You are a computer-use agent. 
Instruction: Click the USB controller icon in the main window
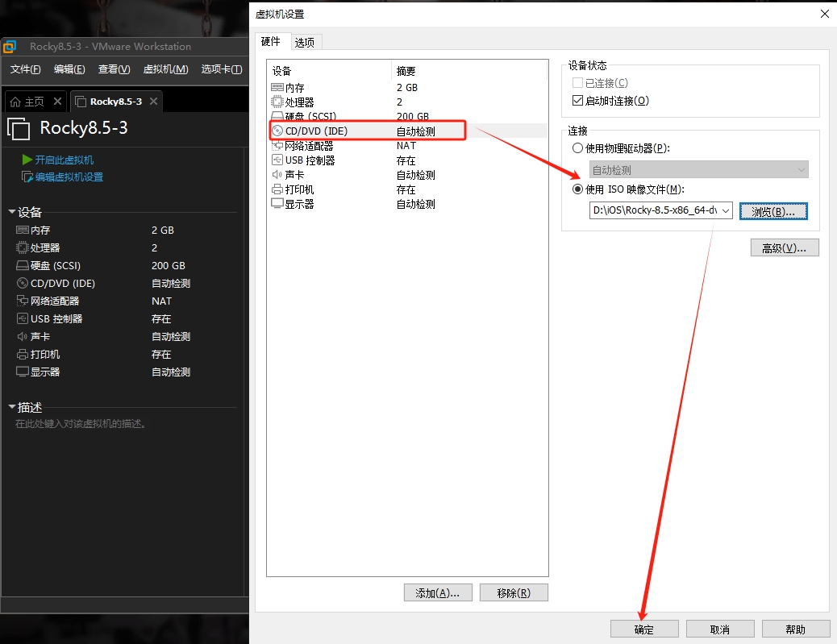[x=23, y=318]
